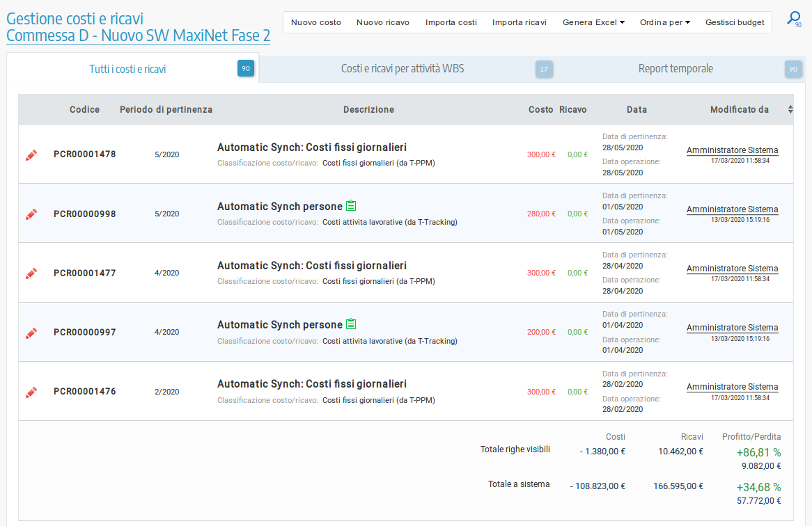Click clipboard icon on 4/2020 Automatic Synch persone
The width and height of the screenshot is (812, 526).
(x=351, y=324)
